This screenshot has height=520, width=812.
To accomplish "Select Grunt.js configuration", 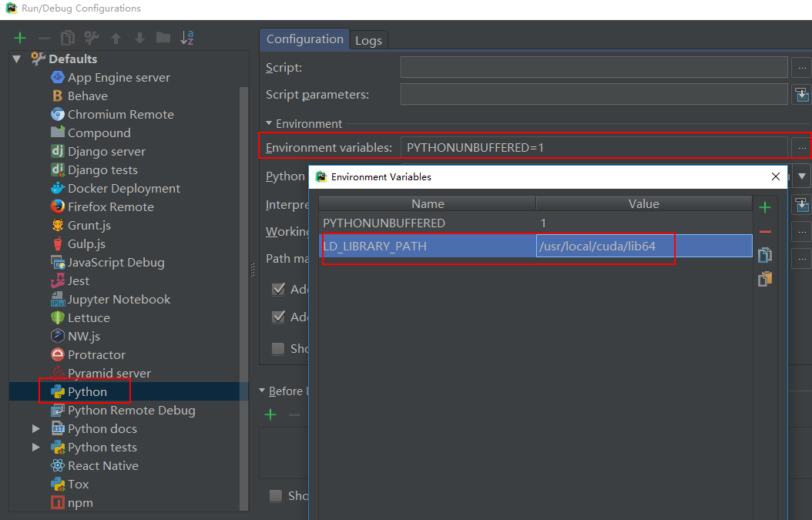I will (89, 225).
